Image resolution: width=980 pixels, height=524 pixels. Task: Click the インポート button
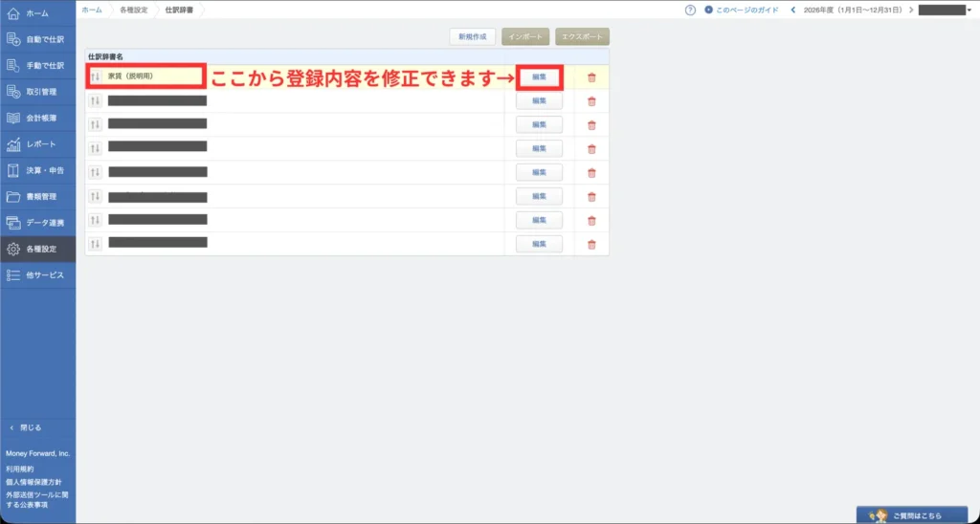point(525,37)
